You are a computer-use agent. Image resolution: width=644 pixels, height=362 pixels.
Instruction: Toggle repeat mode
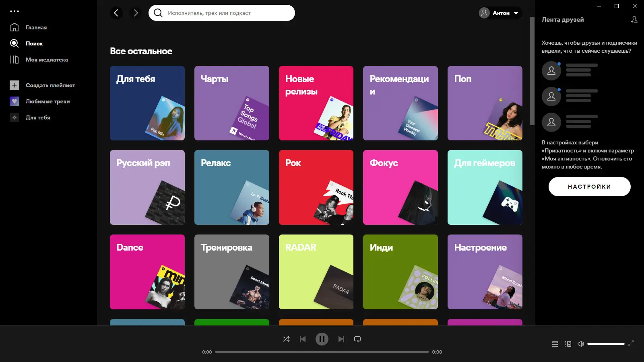pyautogui.click(x=357, y=339)
